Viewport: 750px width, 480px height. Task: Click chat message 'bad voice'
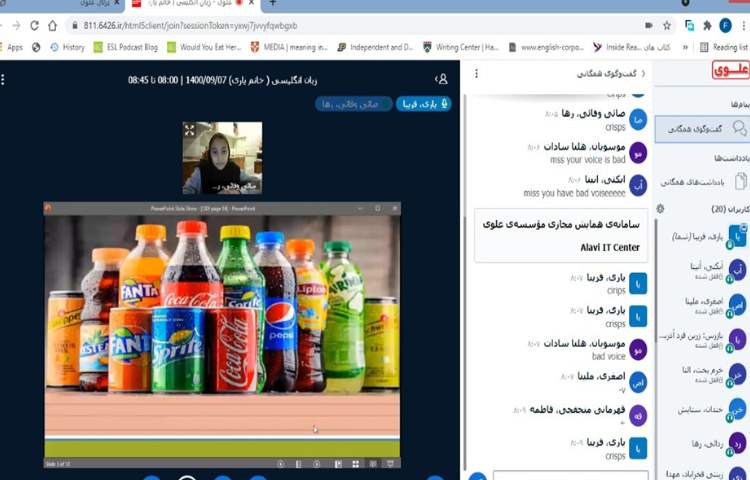tap(608, 356)
